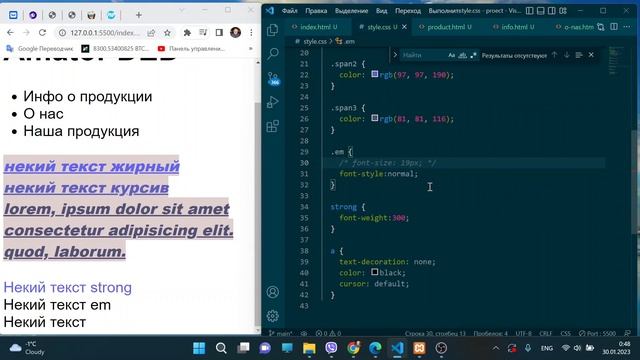Open Run and Debug view in VS Code

click(273, 102)
